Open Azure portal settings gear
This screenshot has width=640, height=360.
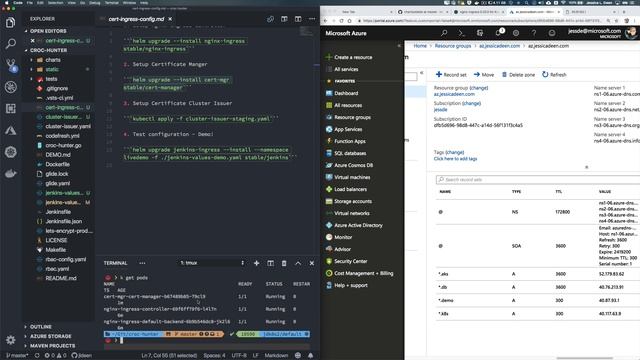(516, 33)
